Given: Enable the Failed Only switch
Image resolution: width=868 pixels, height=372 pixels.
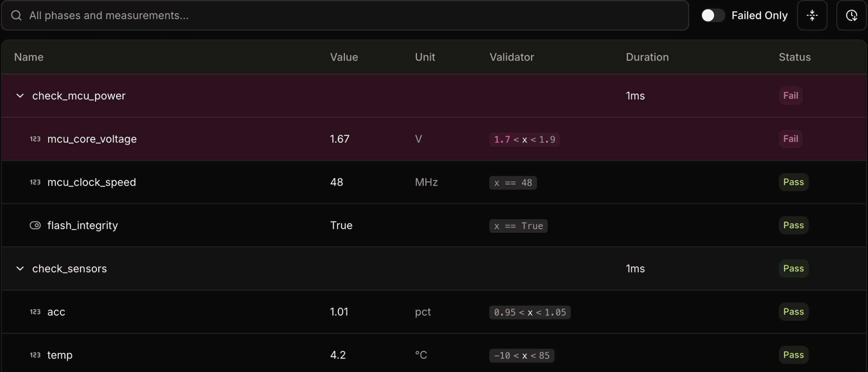Looking at the screenshot, I should (x=713, y=15).
